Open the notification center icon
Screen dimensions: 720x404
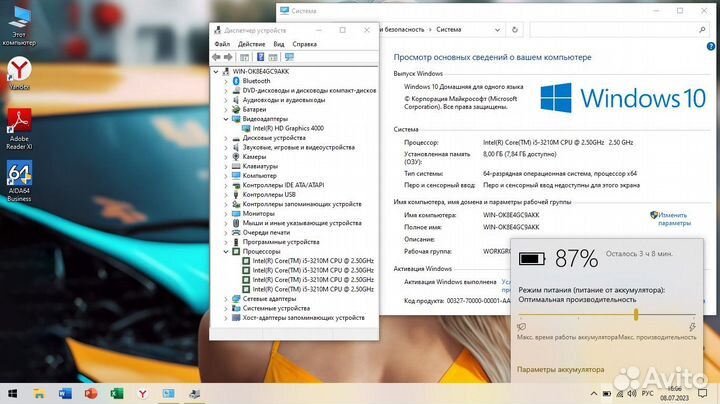702,393
